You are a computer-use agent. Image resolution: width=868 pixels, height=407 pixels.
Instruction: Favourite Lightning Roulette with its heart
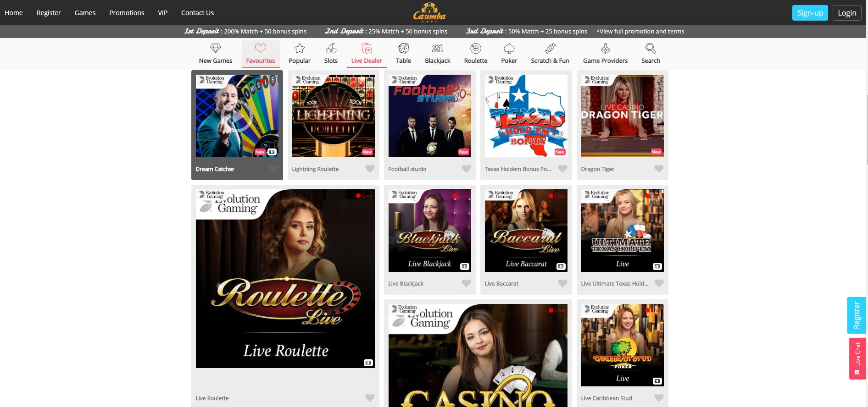(x=370, y=169)
